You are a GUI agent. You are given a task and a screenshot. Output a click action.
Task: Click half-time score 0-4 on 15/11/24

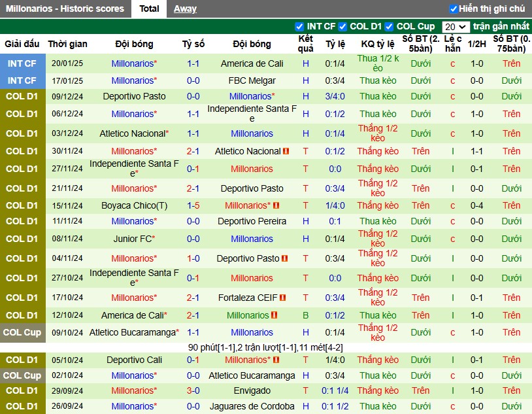(476, 205)
